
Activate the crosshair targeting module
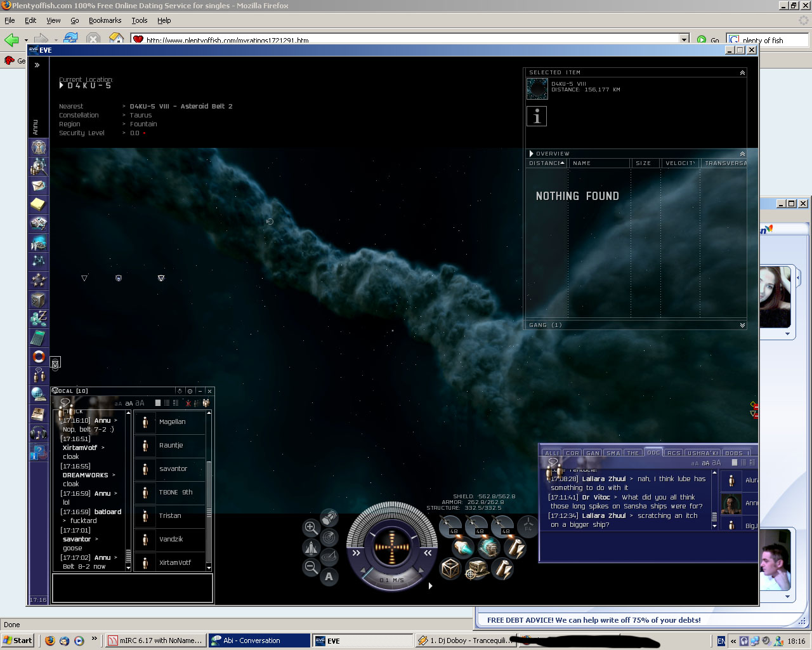[476, 569]
